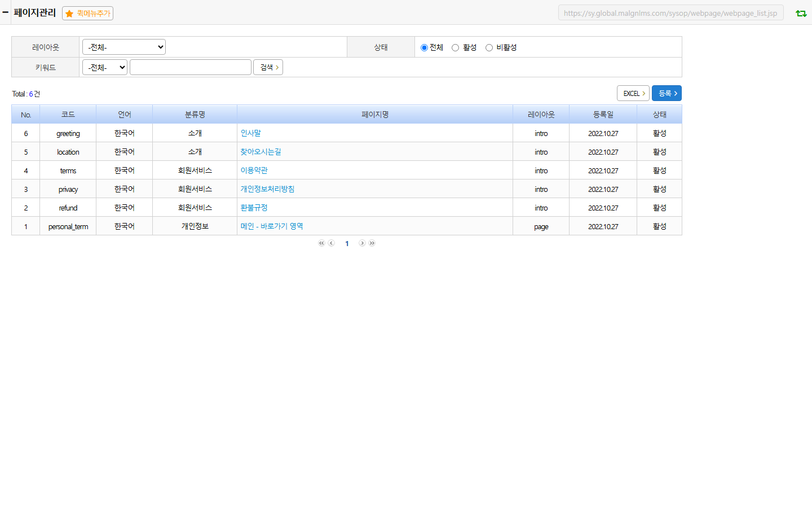
Task: Click the 검색 search button
Action: (268, 67)
